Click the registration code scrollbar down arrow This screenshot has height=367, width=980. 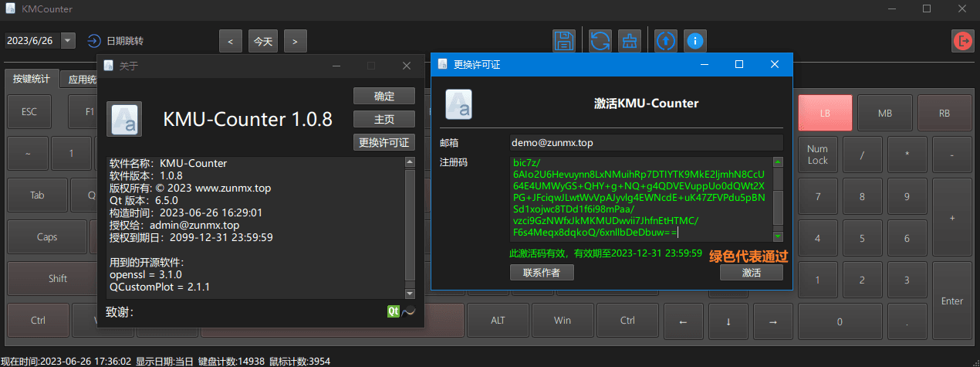(778, 236)
